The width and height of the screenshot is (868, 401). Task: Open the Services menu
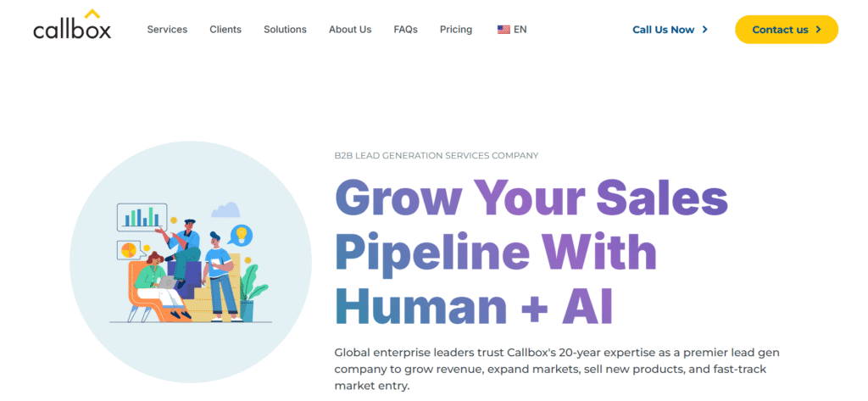coord(167,30)
